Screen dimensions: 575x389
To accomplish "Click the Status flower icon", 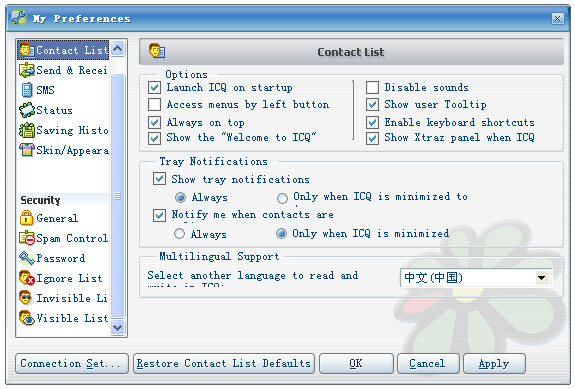I will (x=26, y=110).
